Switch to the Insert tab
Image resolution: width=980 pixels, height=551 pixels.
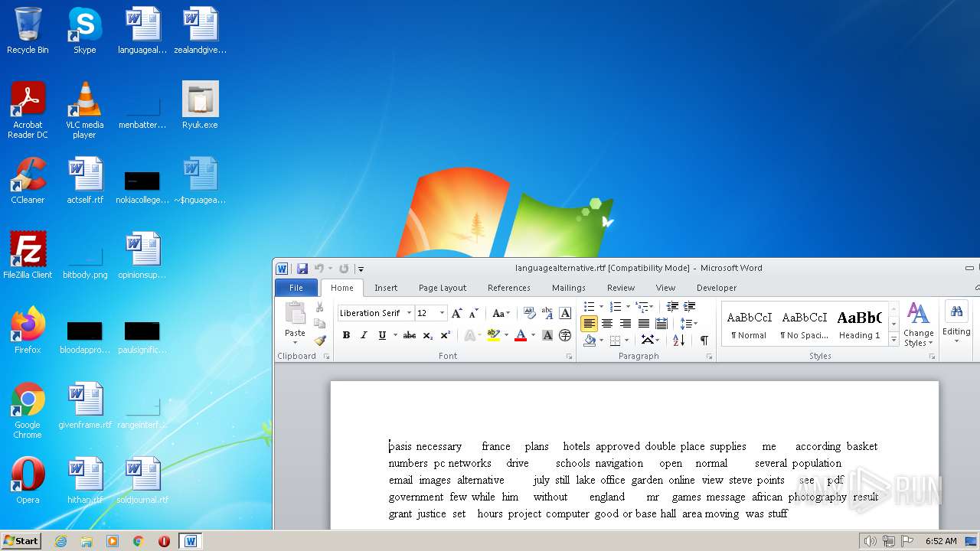(386, 288)
